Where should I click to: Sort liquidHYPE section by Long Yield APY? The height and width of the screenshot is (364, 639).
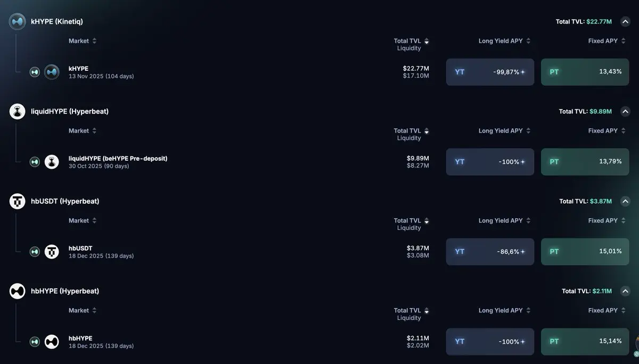coord(504,131)
